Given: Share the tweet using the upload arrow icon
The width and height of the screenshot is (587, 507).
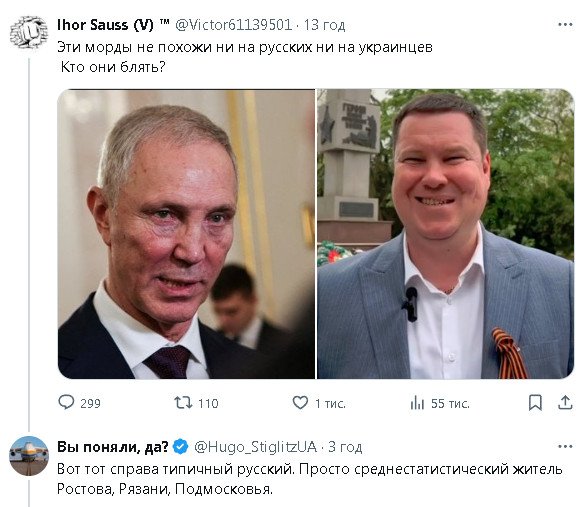Looking at the screenshot, I should (565, 403).
